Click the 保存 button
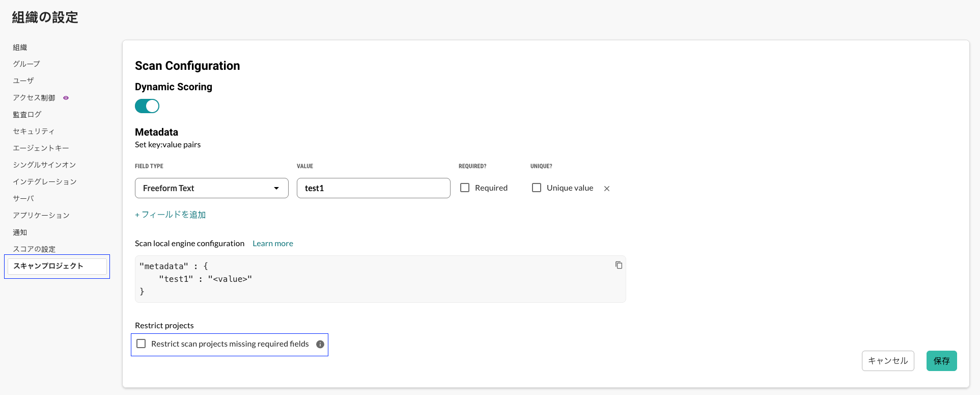 (941, 361)
